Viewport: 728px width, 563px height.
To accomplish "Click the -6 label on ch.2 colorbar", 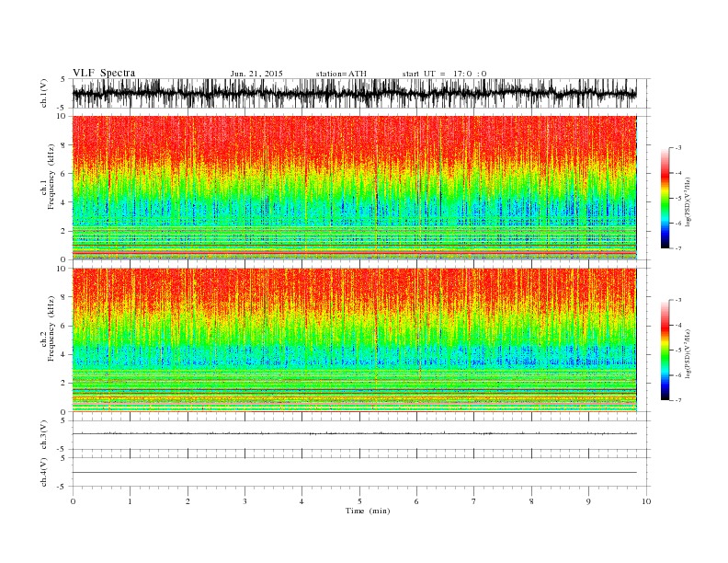I will (678, 375).
